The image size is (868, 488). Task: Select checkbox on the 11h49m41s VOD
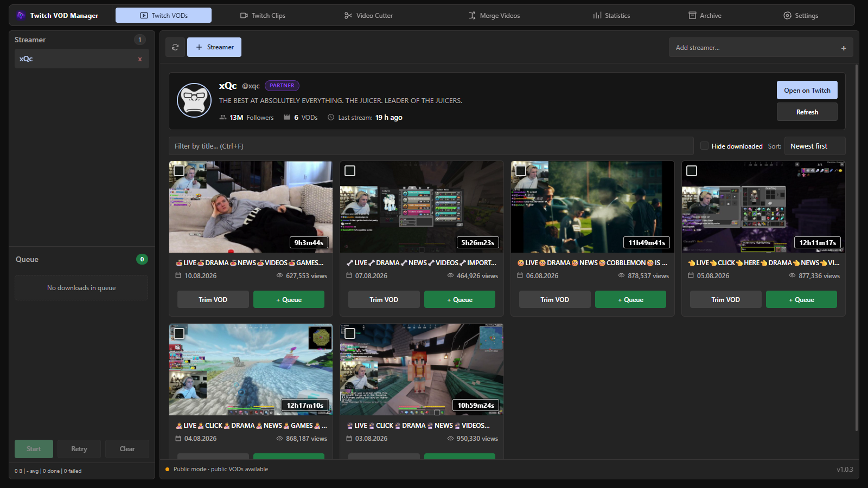point(521,171)
